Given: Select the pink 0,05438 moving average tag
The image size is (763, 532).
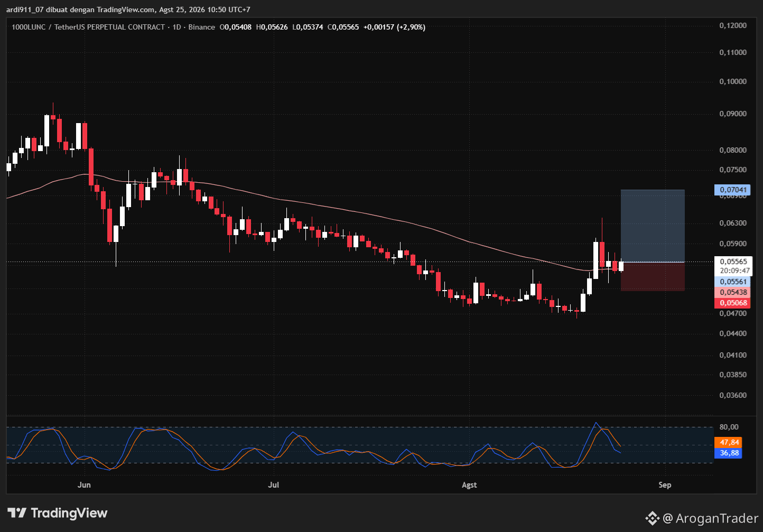Looking at the screenshot, I should pyautogui.click(x=732, y=293).
